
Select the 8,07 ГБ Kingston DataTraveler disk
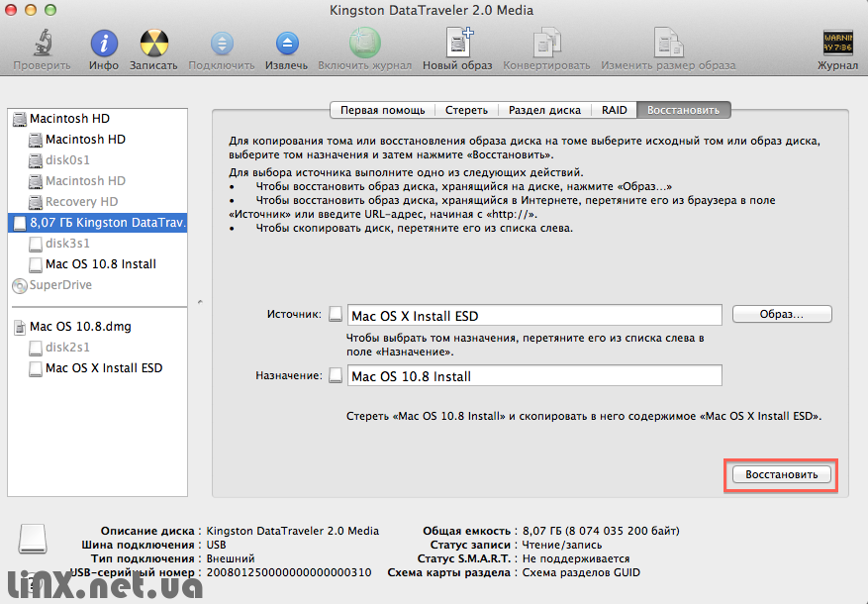[x=97, y=223]
